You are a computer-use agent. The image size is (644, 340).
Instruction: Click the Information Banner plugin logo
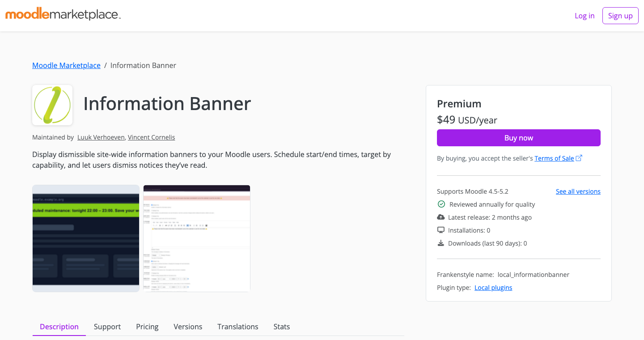pos(52,105)
